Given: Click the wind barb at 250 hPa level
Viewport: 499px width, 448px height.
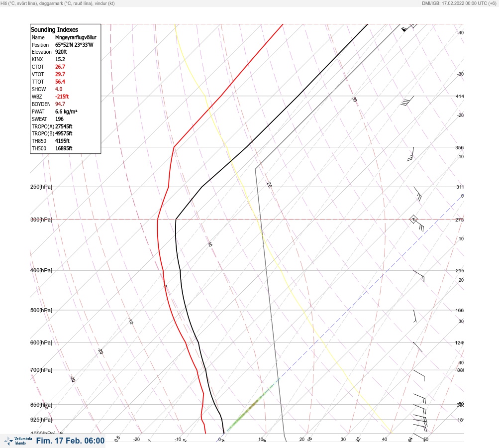Looking at the screenshot, I should tap(417, 194).
